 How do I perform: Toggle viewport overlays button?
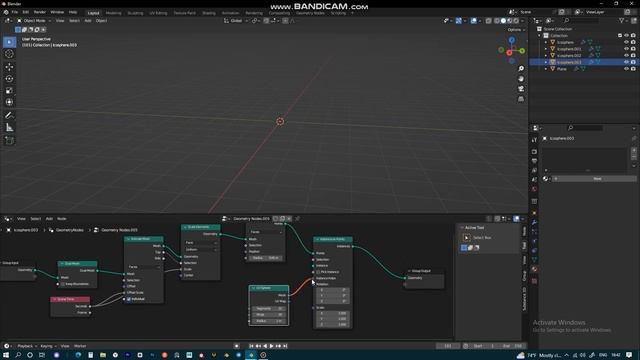pos(473,20)
